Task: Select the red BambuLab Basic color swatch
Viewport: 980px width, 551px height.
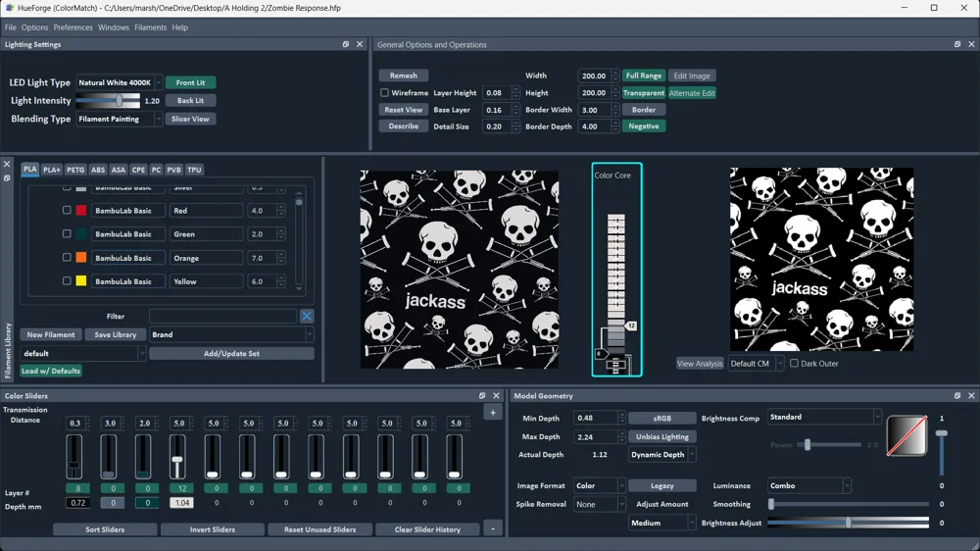Action: tap(81, 211)
